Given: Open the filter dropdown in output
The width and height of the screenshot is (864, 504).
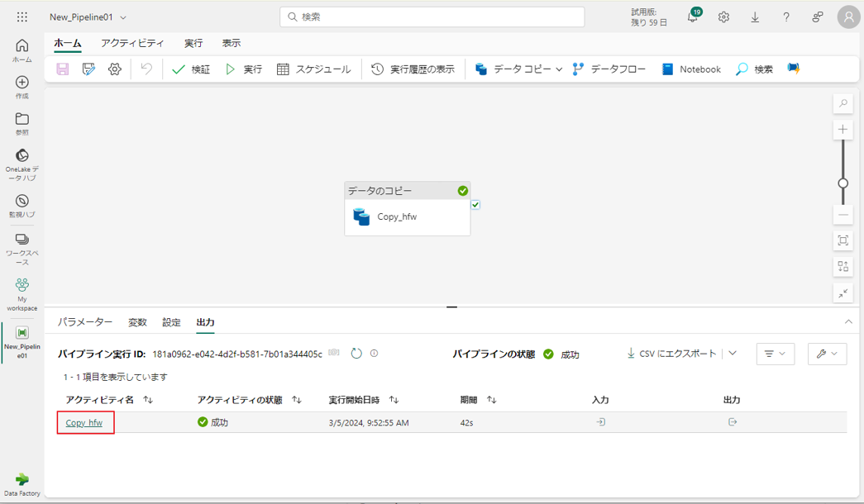Looking at the screenshot, I should [x=776, y=354].
